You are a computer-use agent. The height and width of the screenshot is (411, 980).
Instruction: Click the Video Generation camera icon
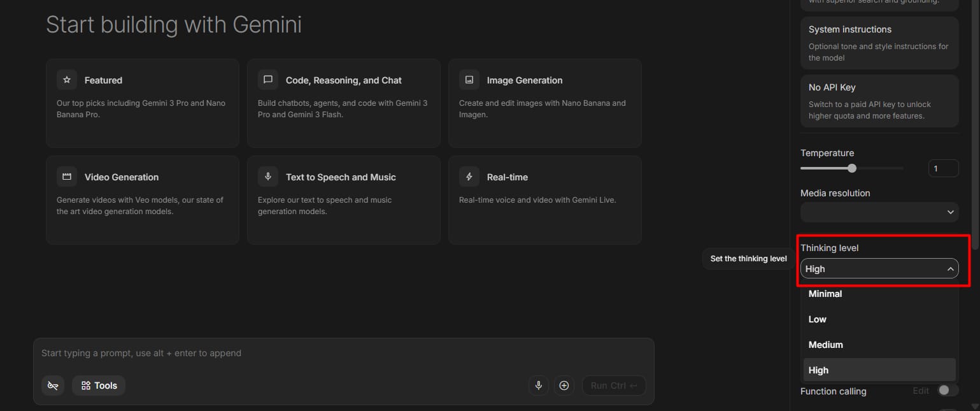click(x=66, y=176)
